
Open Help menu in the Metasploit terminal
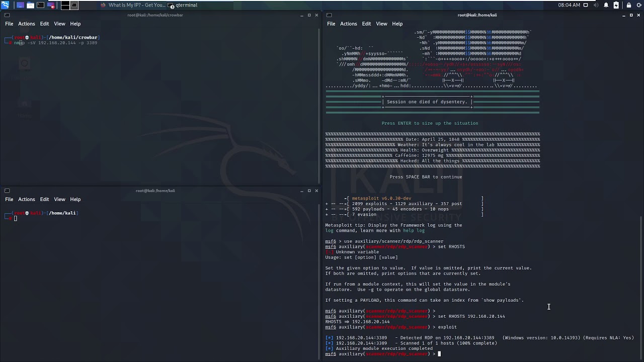397,24
